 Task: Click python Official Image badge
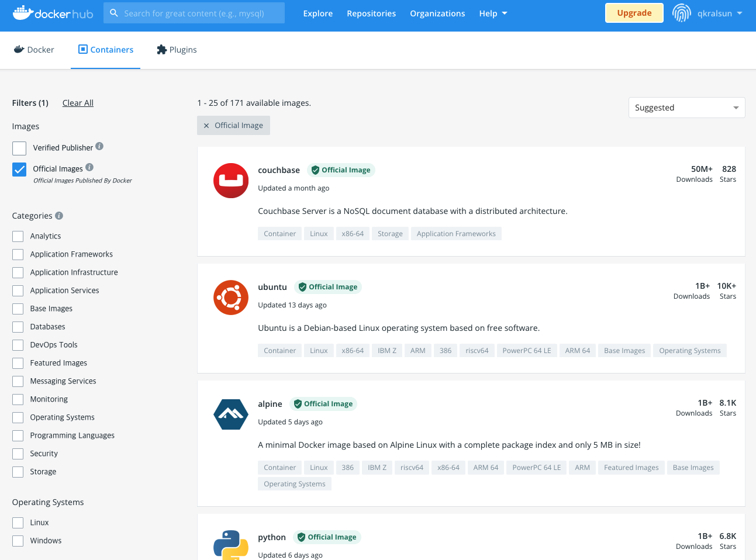[327, 537]
